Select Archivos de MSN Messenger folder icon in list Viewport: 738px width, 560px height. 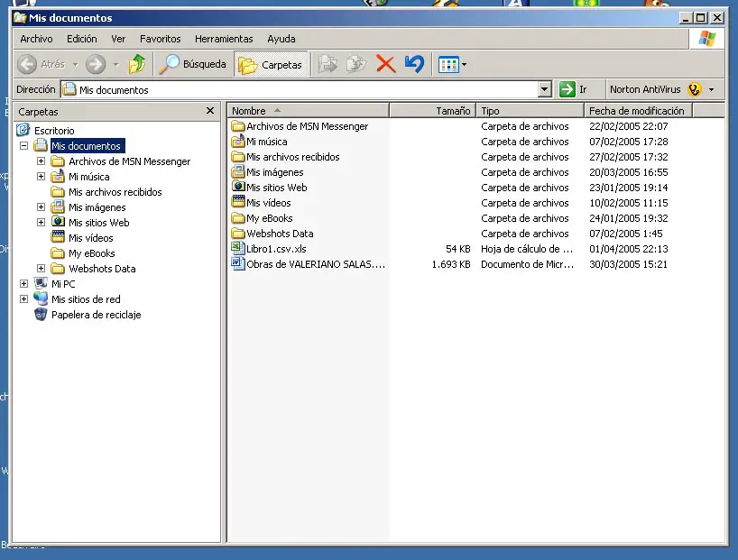point(238,125)
